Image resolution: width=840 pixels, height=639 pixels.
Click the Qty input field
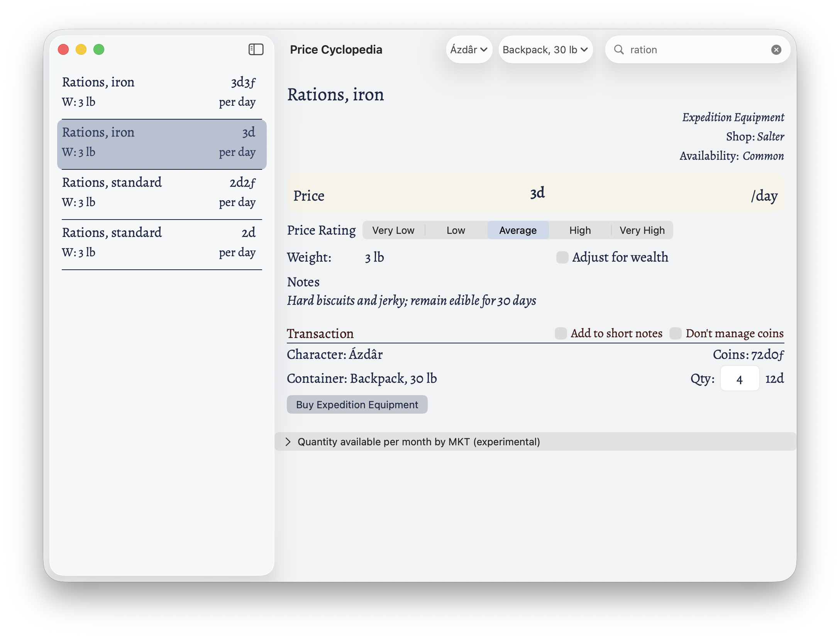(739, 379)
